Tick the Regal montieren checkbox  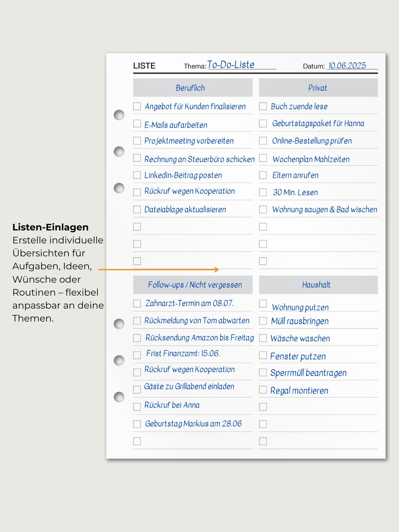(263, 390)
